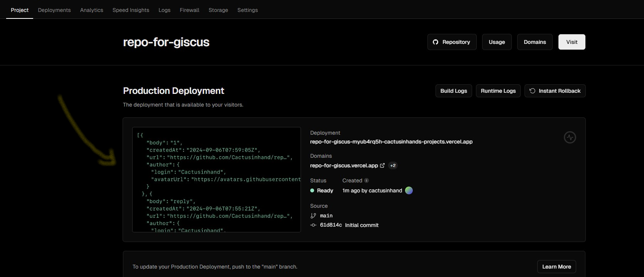Go to the Speed Insights tab

131,10
